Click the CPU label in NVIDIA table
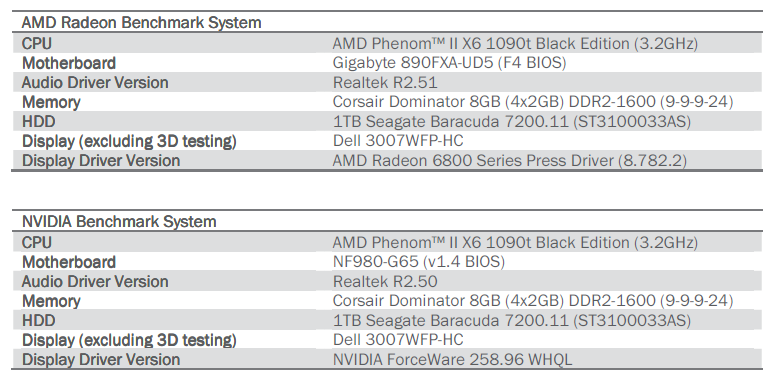The height and width of the screenshot is (384, 776). point(37,242)
